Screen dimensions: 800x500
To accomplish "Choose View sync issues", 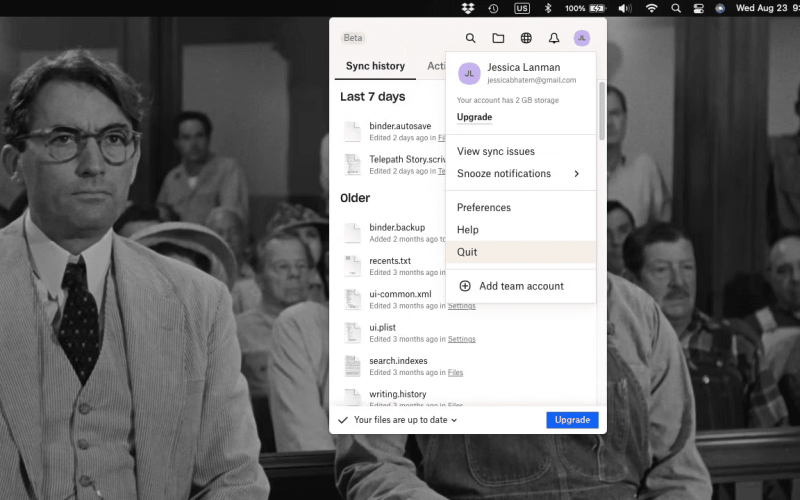I will (x=520, y=152).
